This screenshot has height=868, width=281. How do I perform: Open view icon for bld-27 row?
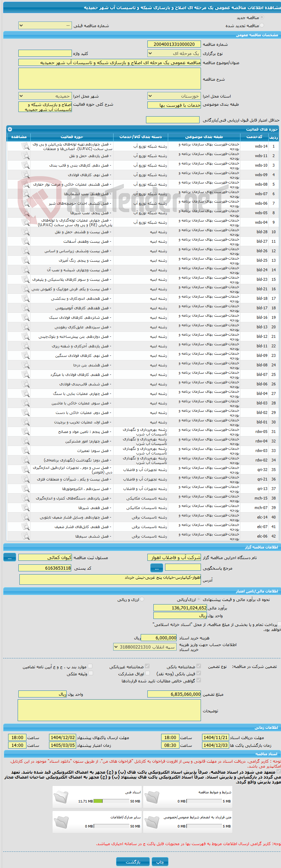pos(25,241)
